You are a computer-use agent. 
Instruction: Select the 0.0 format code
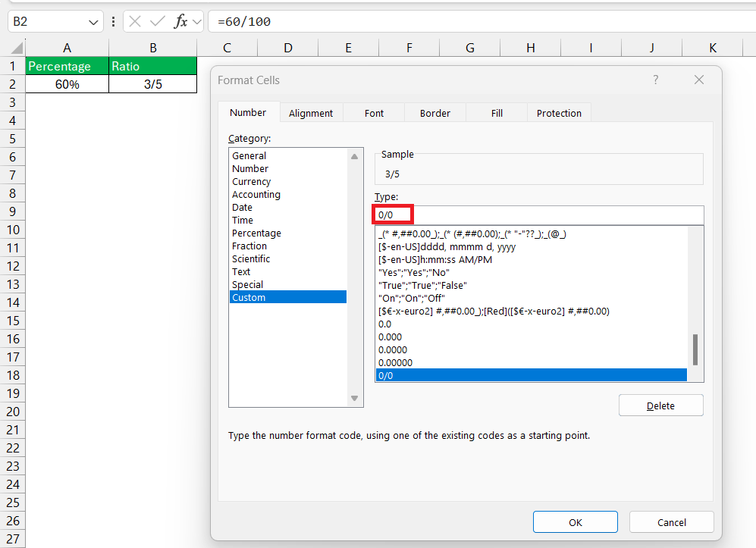click(x=532, y=324)
